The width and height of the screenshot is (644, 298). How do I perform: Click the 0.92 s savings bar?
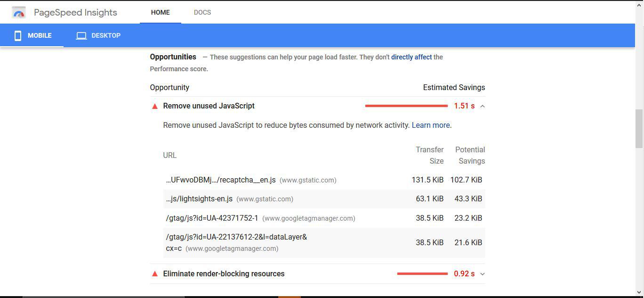coord(422,274)
